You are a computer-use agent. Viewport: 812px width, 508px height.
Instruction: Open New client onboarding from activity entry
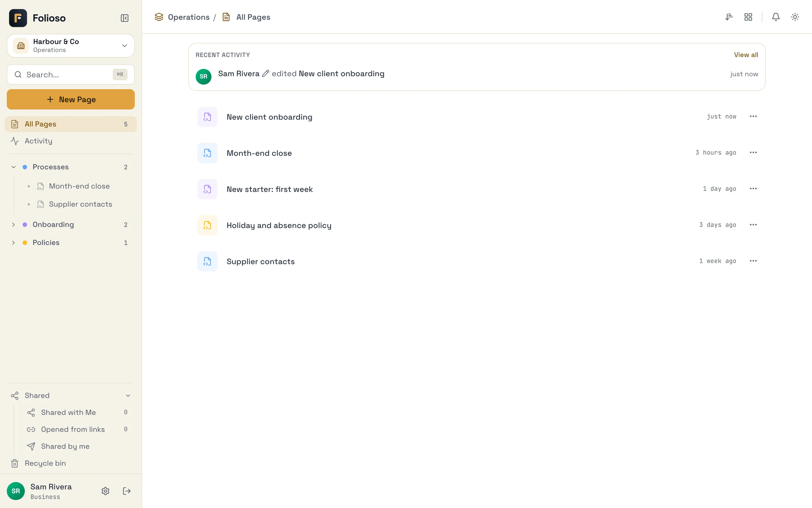342,74
